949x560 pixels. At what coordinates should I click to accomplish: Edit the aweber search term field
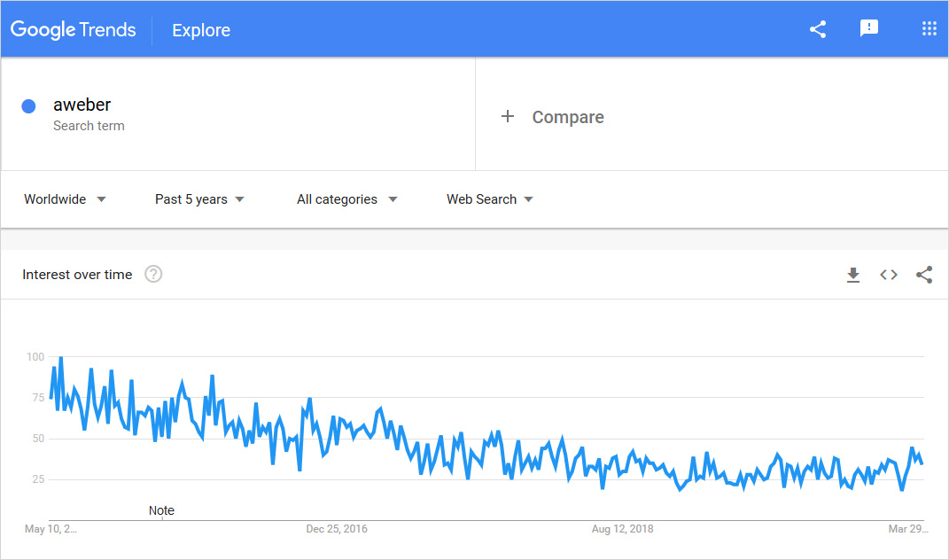(x=82, y=105)
